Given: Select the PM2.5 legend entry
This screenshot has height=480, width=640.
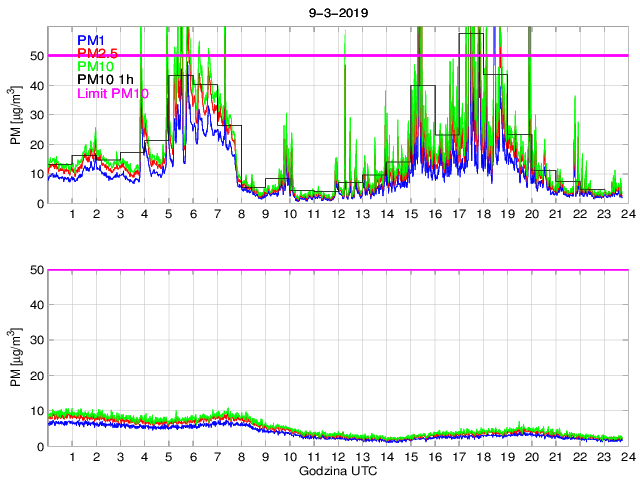Looking at the screenshot, I should click(99, 53).
